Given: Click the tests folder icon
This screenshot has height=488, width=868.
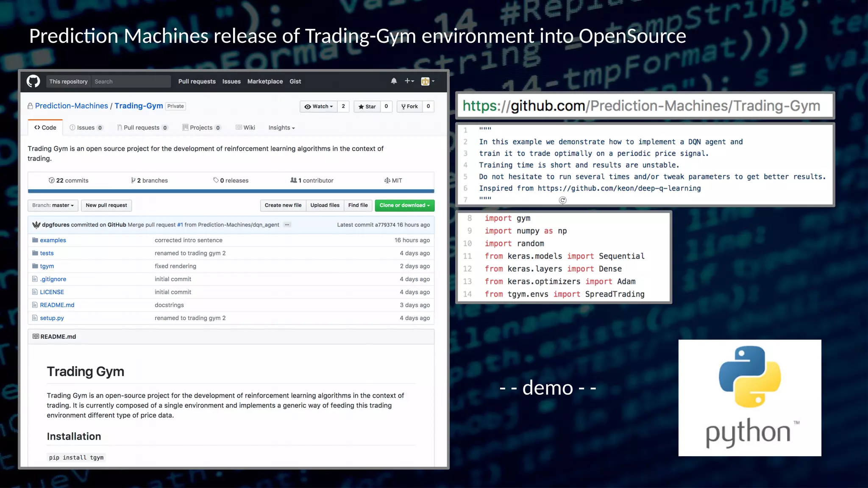Looking at the screenshot, I should click(x=35, y=253).
